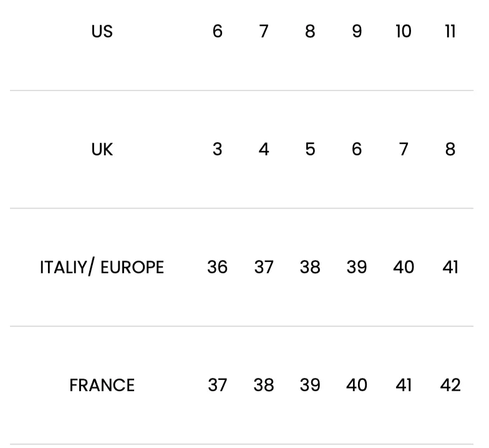Select France size 37 cell
This screenshot has width=489, height=448.
217,386
